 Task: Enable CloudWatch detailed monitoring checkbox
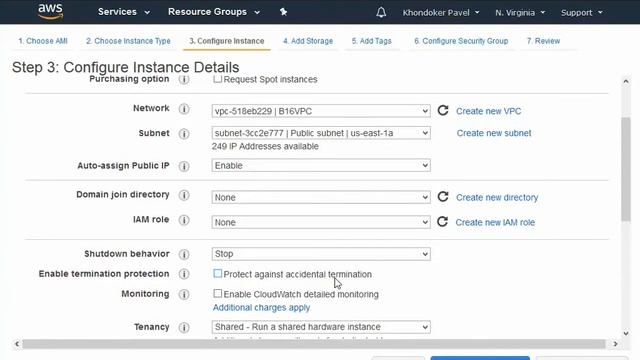click(218, 293)
